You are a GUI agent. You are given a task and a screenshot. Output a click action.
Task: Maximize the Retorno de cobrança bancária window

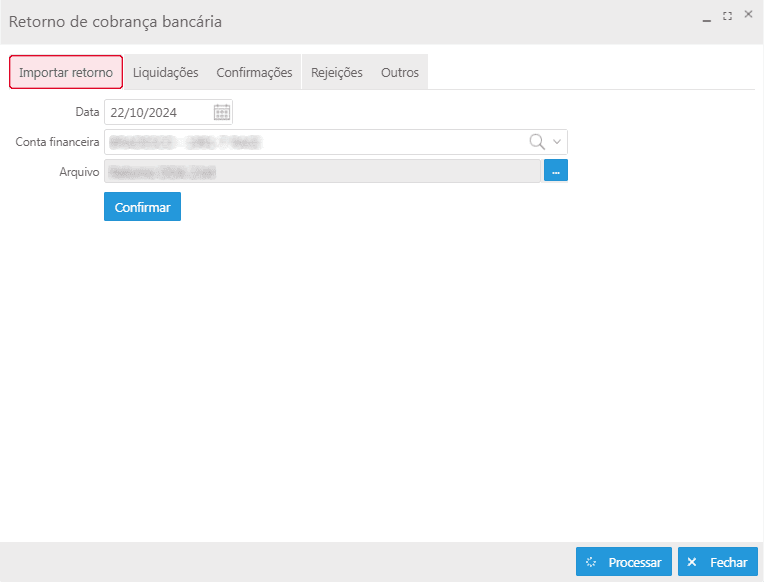point(727,16)
